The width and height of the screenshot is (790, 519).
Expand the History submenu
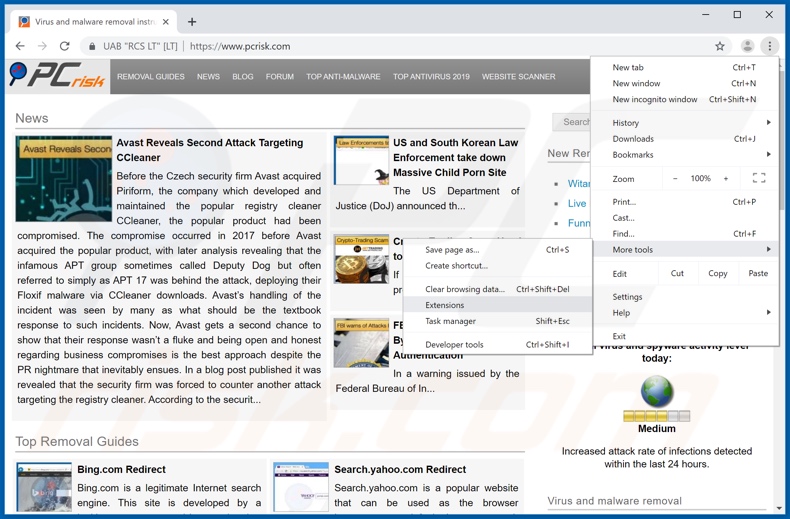point(684,122)
